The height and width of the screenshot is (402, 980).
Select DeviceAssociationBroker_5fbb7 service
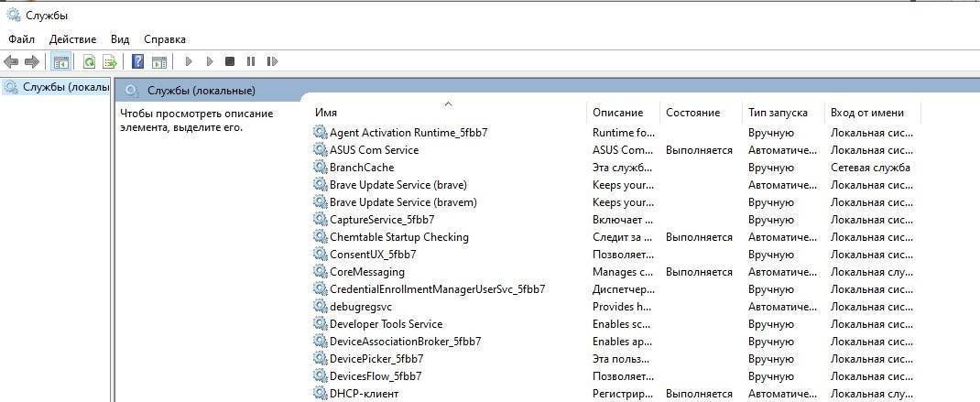(x=405, y=342)
